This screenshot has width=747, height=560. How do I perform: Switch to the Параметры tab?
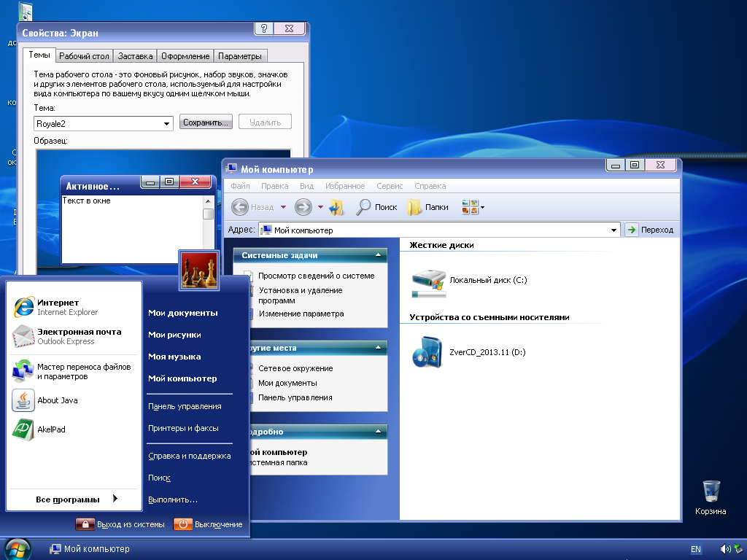point(240,56)
